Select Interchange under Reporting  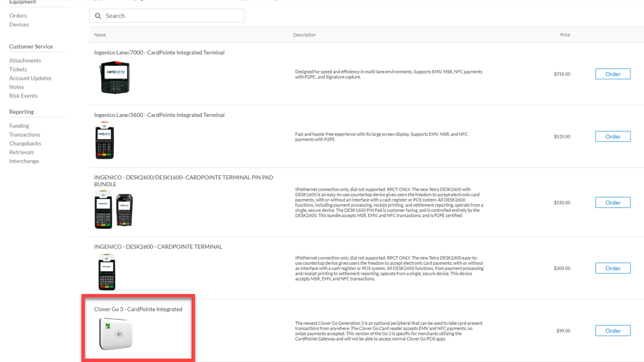[24, 161]
